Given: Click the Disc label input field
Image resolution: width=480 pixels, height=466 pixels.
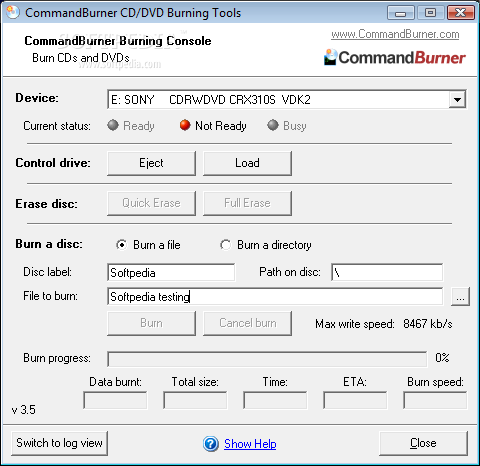Looking at the screenshot, I should point(171,272).
